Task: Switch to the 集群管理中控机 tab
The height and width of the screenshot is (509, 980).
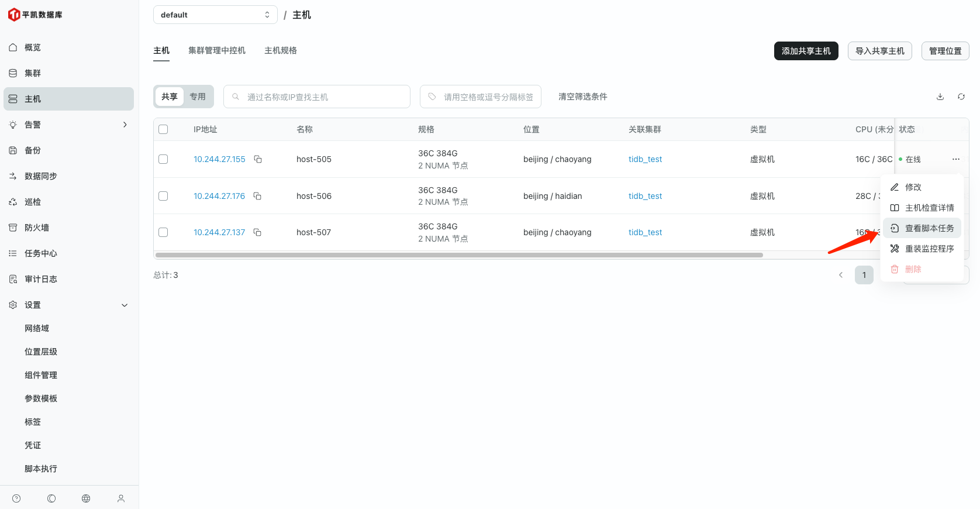Action: click(216, 50)
